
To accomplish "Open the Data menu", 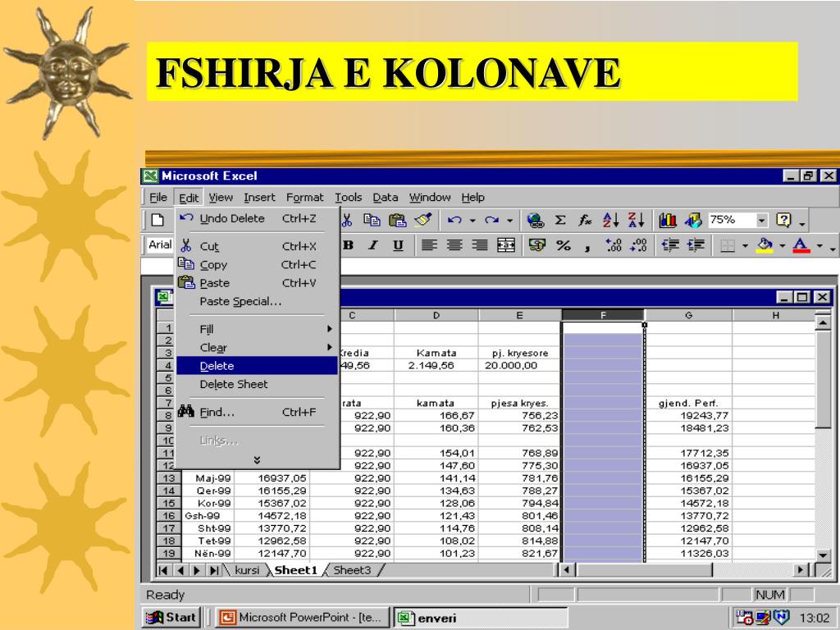I will (386, 197).
